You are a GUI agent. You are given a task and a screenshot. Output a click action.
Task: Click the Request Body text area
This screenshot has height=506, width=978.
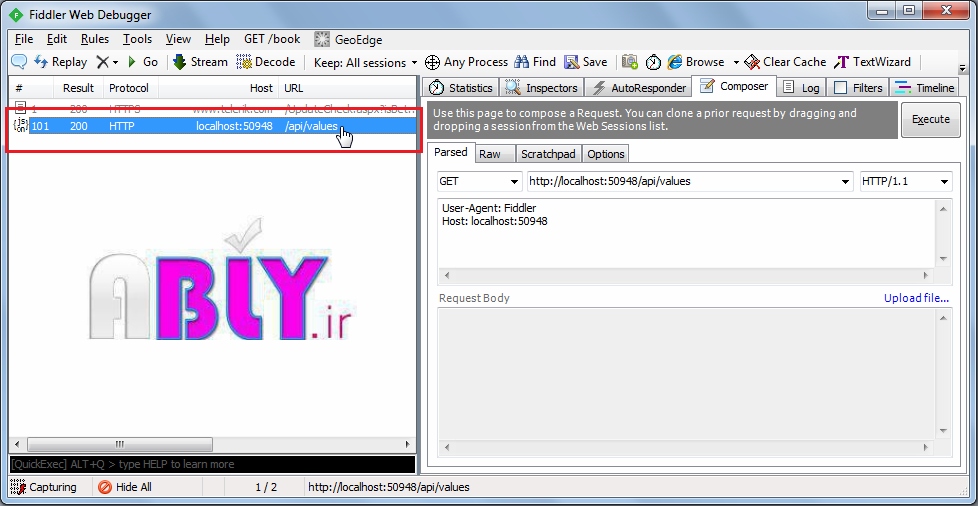pyautogui.click(x=687, y=374)
